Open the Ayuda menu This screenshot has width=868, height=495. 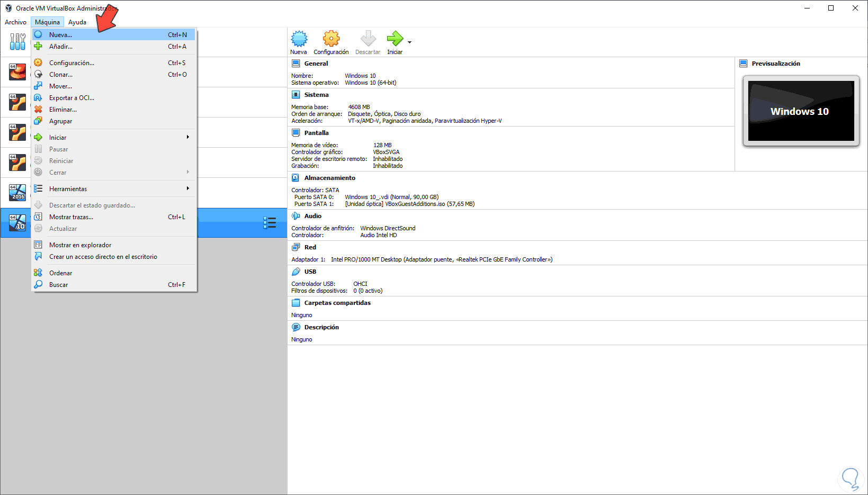(x=77, y=22)
